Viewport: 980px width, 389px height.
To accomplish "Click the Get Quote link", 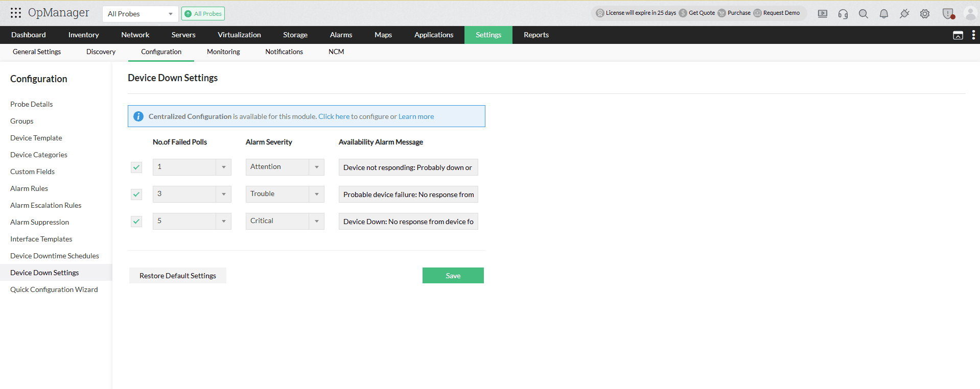I will (x=702, y=13).
